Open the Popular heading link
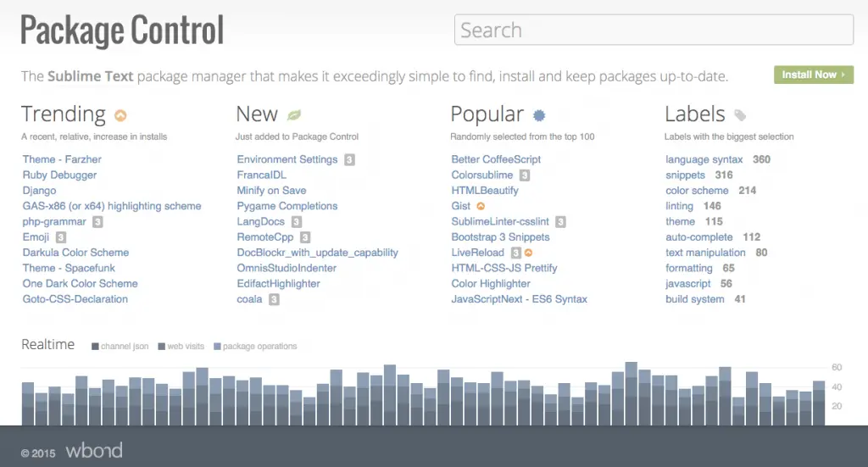The height and width of the screenshot is (467, 868). coord(487,114)
